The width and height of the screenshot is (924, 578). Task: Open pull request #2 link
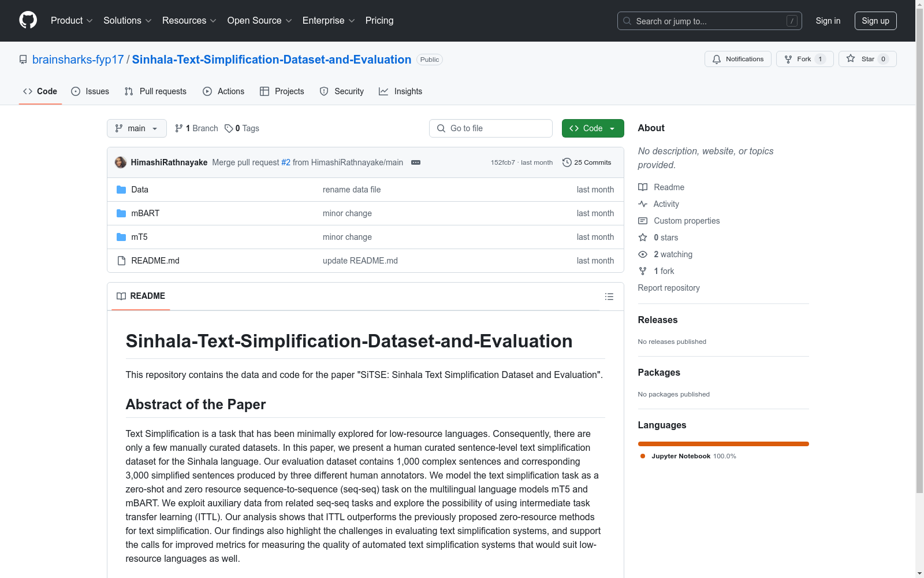point(286,162)
